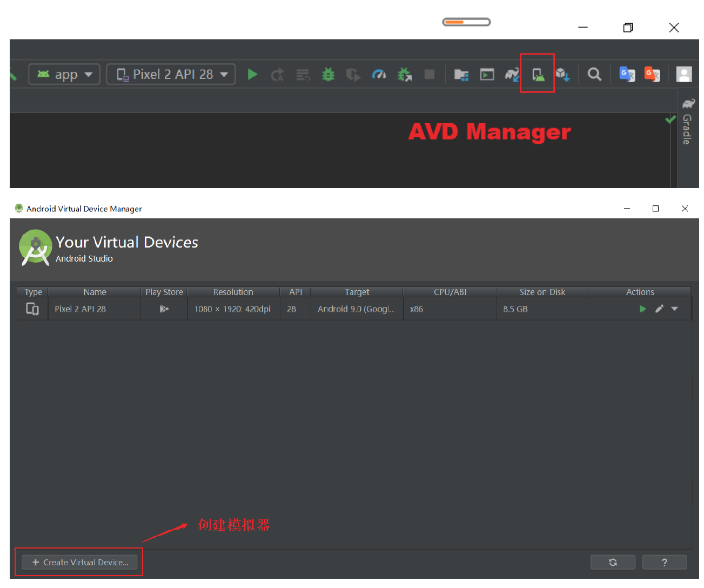Expand more actions arrow for Pixel 2 API 28
Image resolution: width=704 pixels, height=588 pixels.
[674, 309]
